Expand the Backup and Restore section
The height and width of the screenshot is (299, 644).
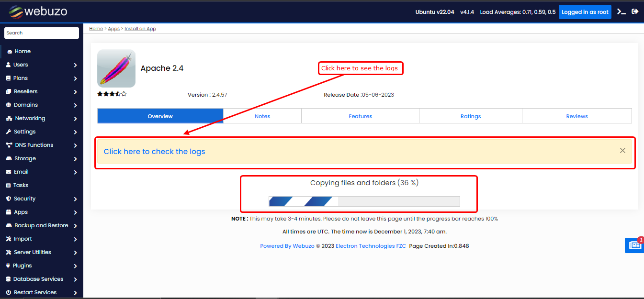coord(76,226)
